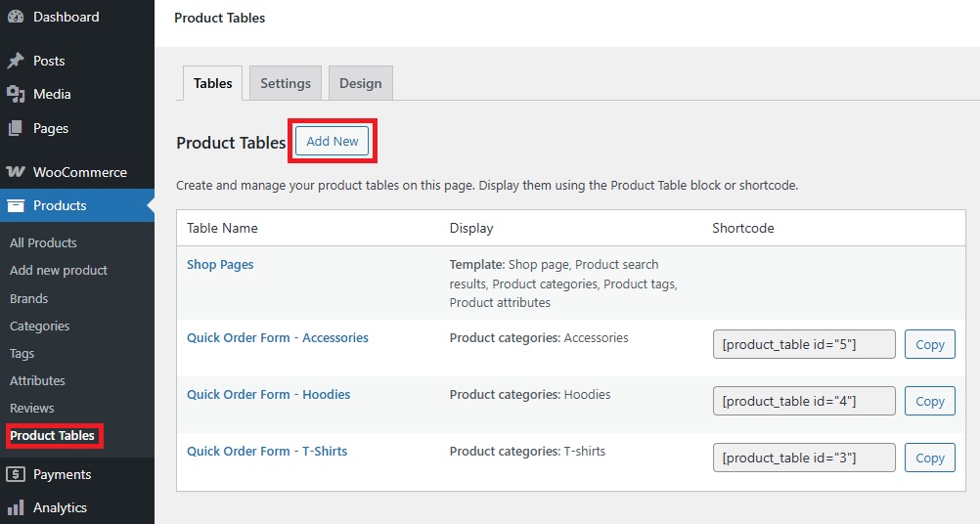
Task: Click the Products archive icon
Action: coord(16,205)
